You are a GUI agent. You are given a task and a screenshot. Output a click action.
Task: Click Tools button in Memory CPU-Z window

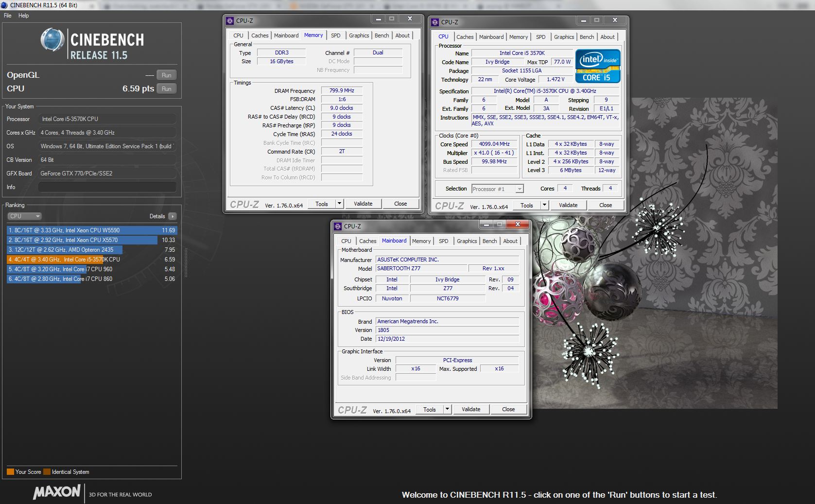[322, 204]
